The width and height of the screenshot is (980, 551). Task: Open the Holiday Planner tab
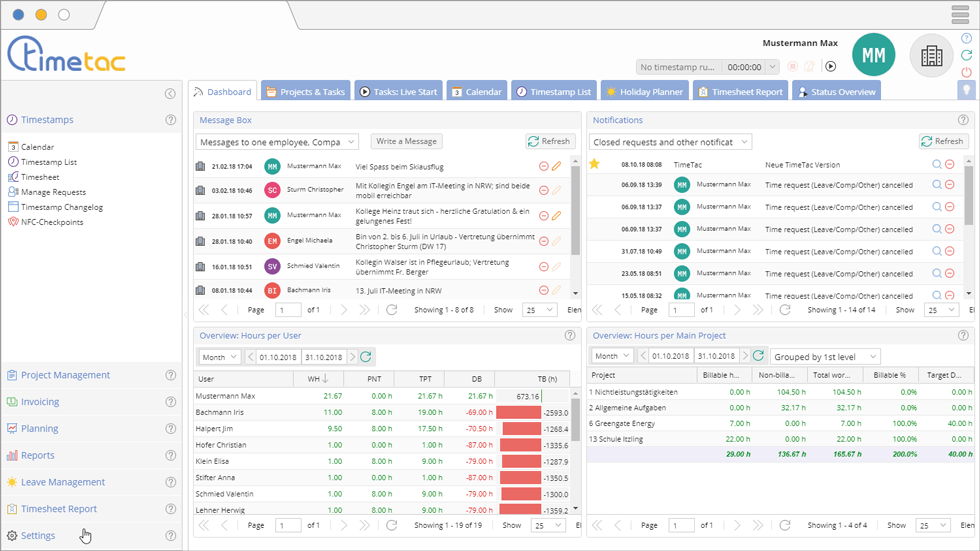coord(643,92)
